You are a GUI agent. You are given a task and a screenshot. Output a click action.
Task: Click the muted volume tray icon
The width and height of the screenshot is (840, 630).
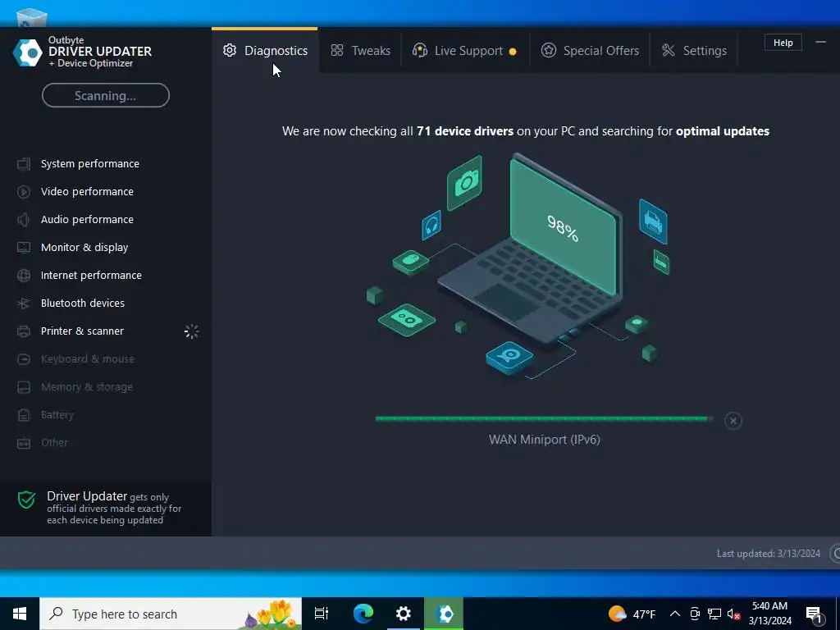click(x=733, y=614)
